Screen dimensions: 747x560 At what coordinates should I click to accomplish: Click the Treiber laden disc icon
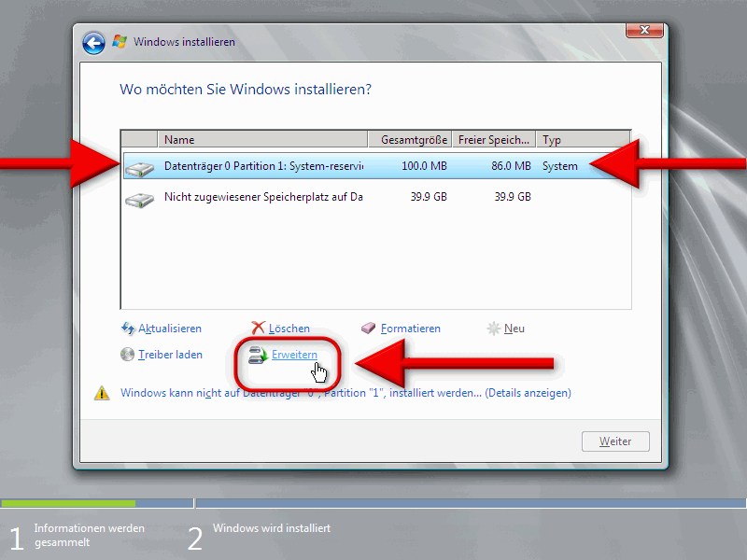click(128, 355)
